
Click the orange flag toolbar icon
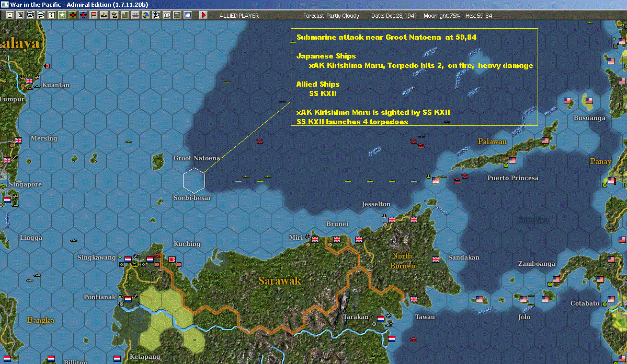click(93, 15)
